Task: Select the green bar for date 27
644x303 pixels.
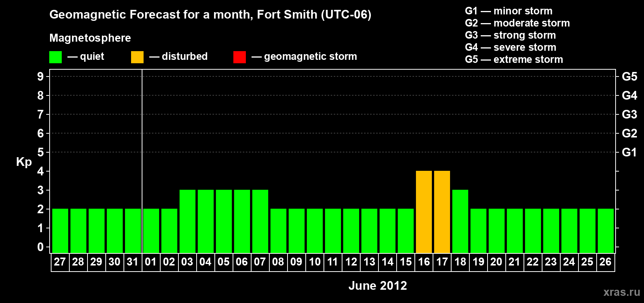Action: pyautogui.click(x=60, y=231)
